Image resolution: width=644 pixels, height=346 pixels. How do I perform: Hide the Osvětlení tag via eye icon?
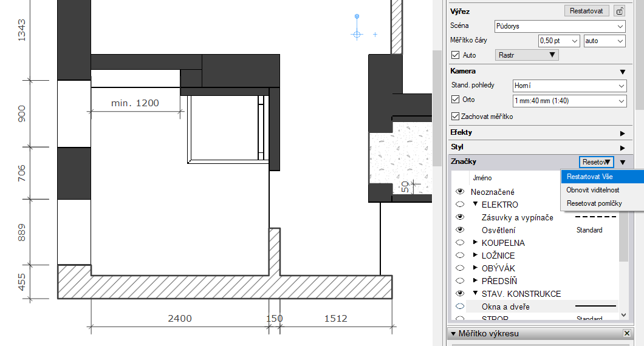pos(460,230)
